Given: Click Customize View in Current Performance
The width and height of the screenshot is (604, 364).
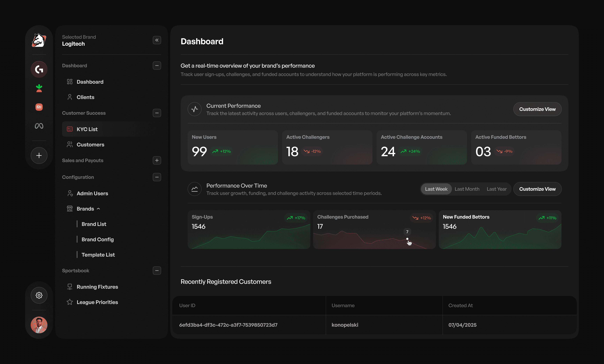Looking at the screenshot, I should click(537, 109).
